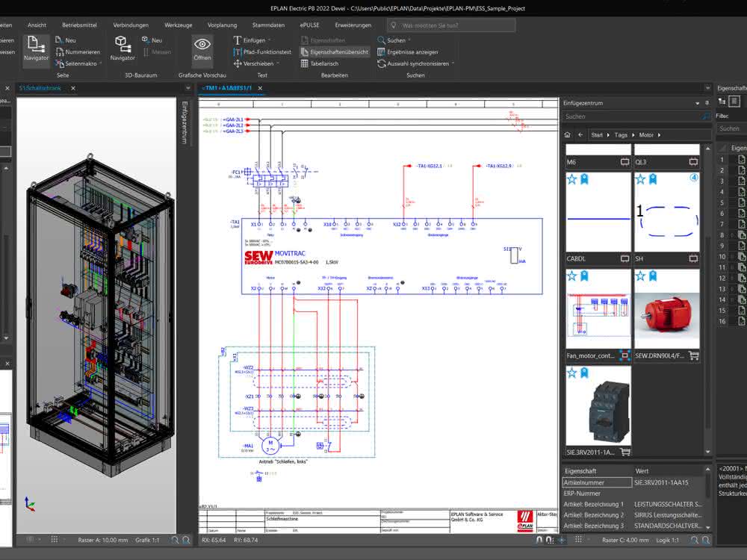Viewport: 747px width, 560px height.
Task: Create a new 3D-Bauraum with Neu
Action: [152, 40]
